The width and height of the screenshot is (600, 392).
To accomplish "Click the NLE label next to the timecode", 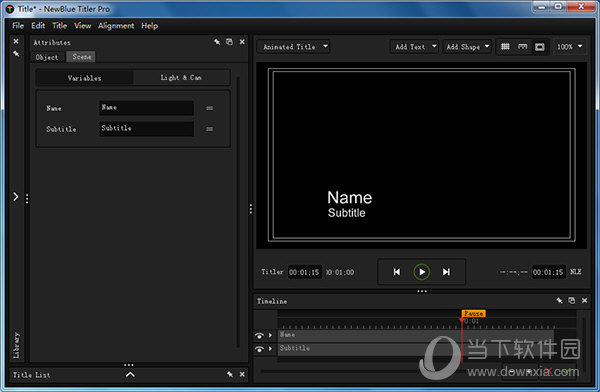I will (x=576, y=272).
